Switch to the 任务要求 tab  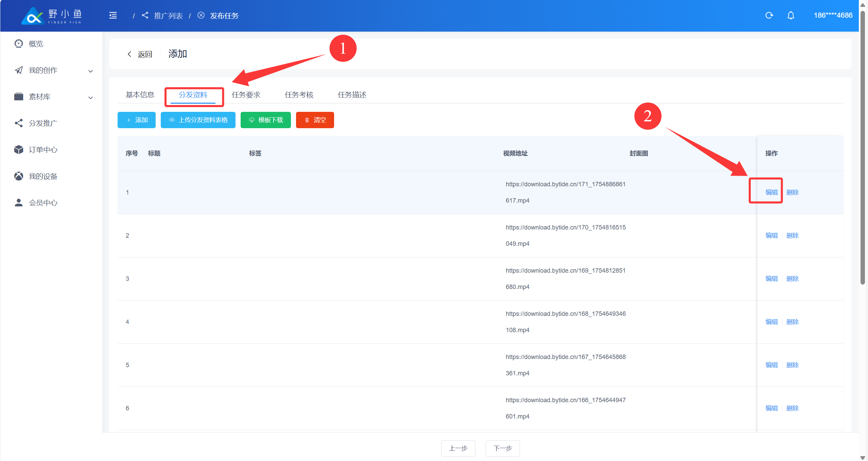[246, 95]
